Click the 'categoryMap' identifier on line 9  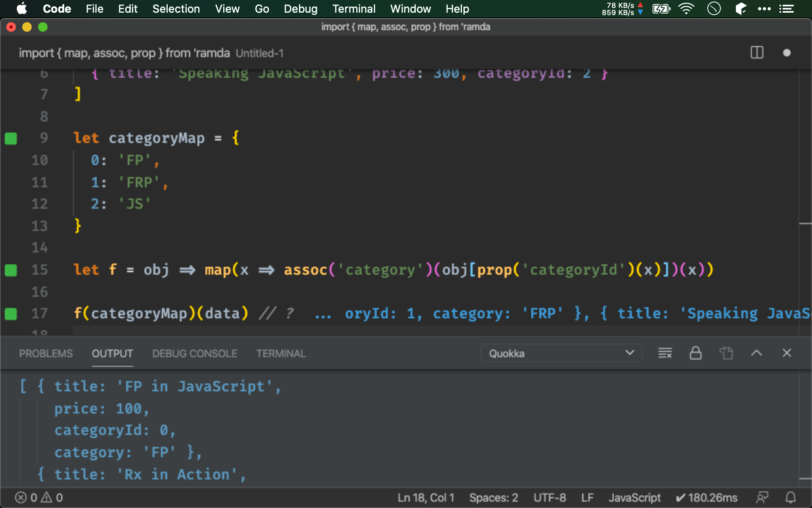pyautogui.click(x=157, y=138)
